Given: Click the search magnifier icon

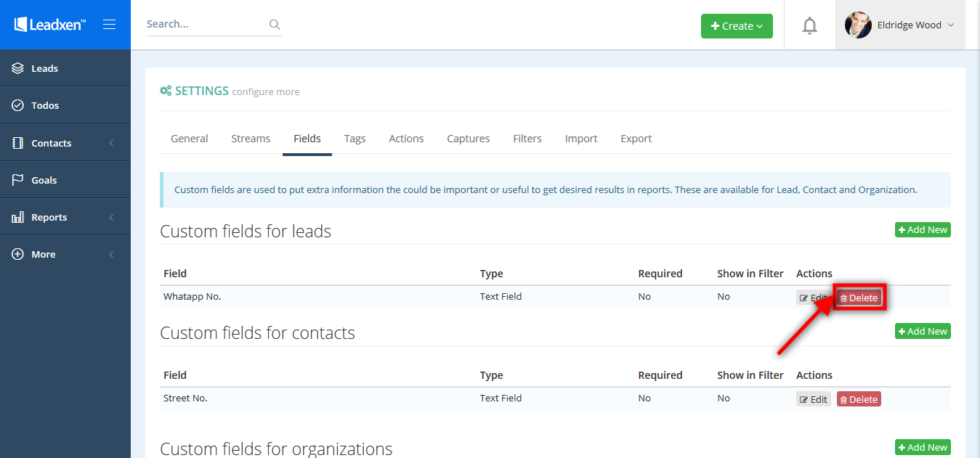Looking at the screenshot, I should click(275, 24).
